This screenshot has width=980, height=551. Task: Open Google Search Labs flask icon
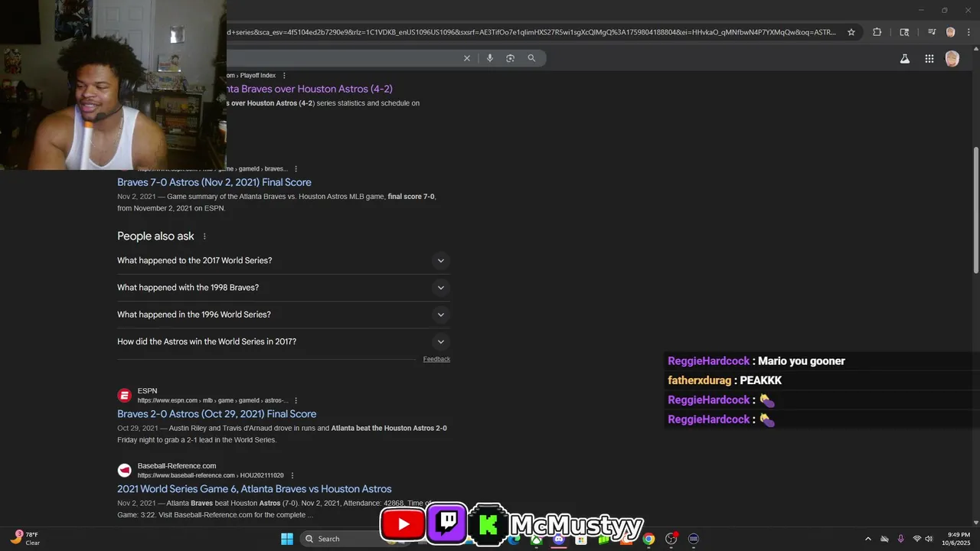click(905, 58)
